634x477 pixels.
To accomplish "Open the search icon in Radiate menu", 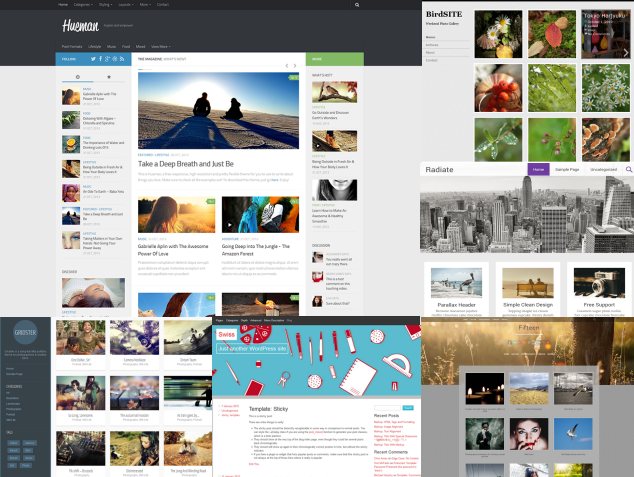I will [629, 169].
